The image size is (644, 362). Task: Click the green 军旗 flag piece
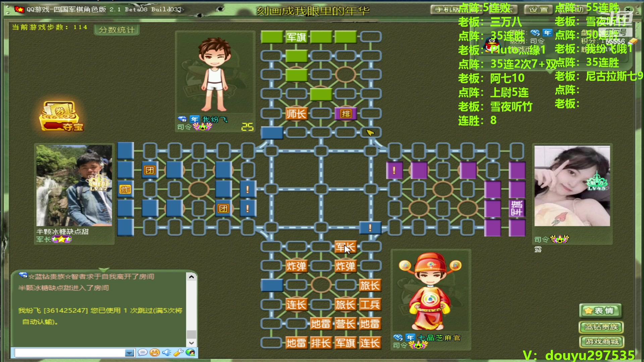click(297, 37)
